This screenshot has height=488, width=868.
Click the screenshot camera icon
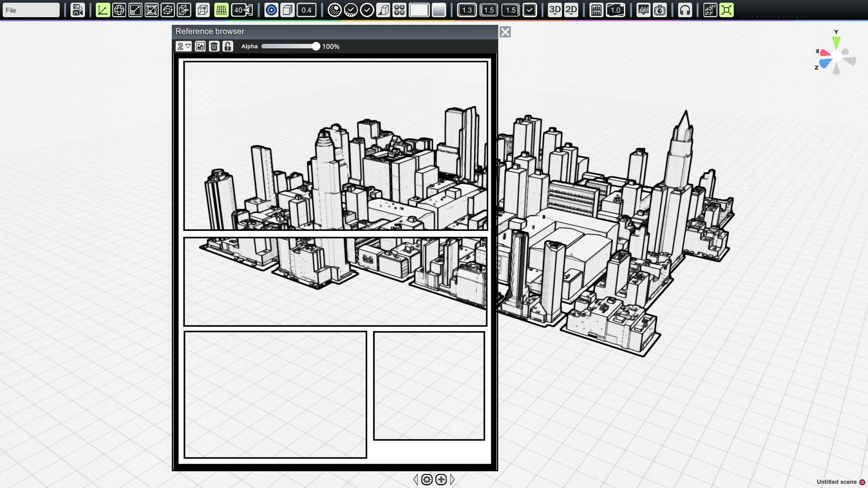[x=660, y=9]
